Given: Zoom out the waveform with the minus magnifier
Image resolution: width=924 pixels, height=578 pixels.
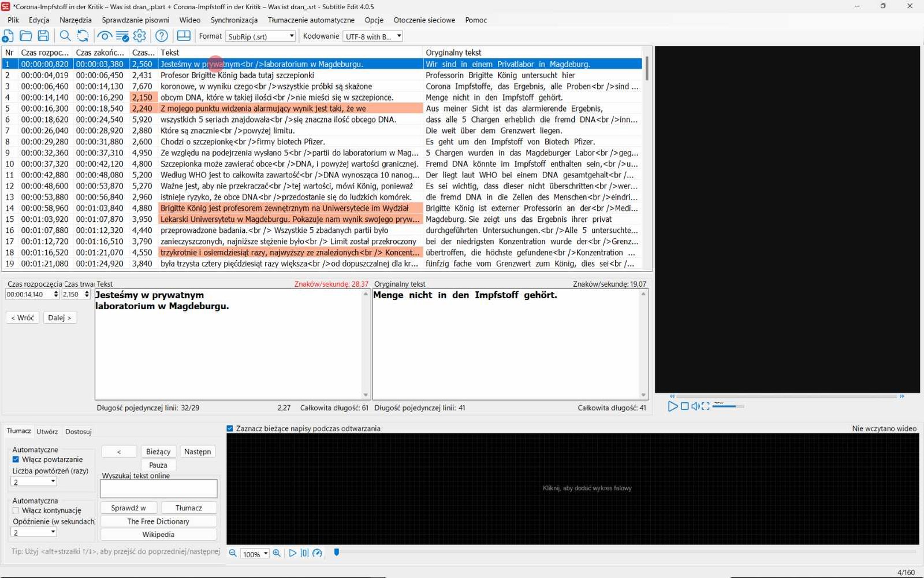Looking at the screenshot, I should (233, 553).
